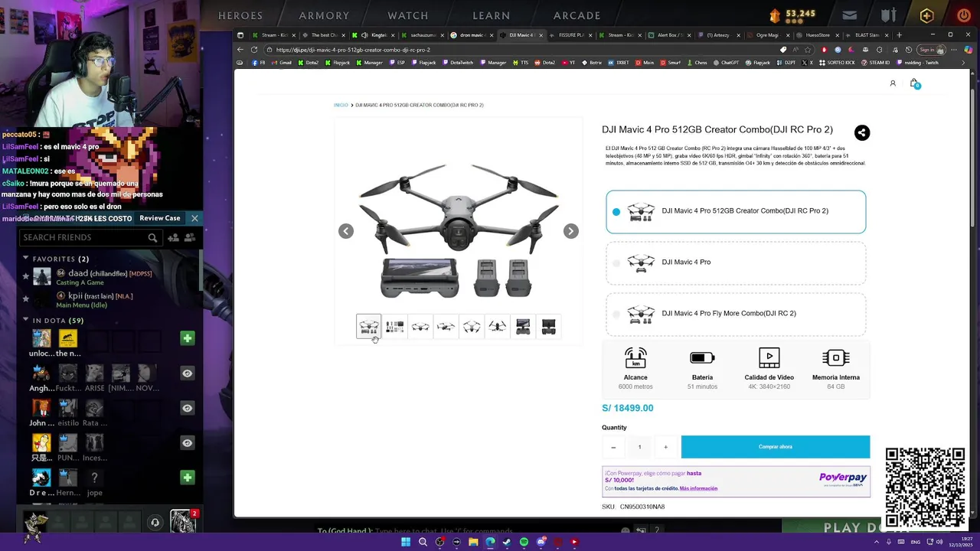Click the add friend icon in Dota
This screenshot has height=551, width=980.
174,238
